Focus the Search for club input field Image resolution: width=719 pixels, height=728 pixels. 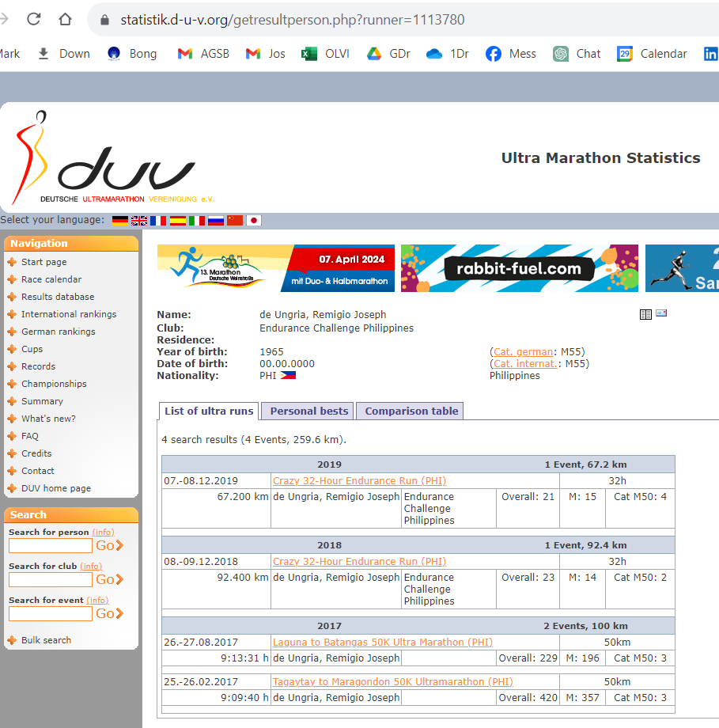coord(51,580)
